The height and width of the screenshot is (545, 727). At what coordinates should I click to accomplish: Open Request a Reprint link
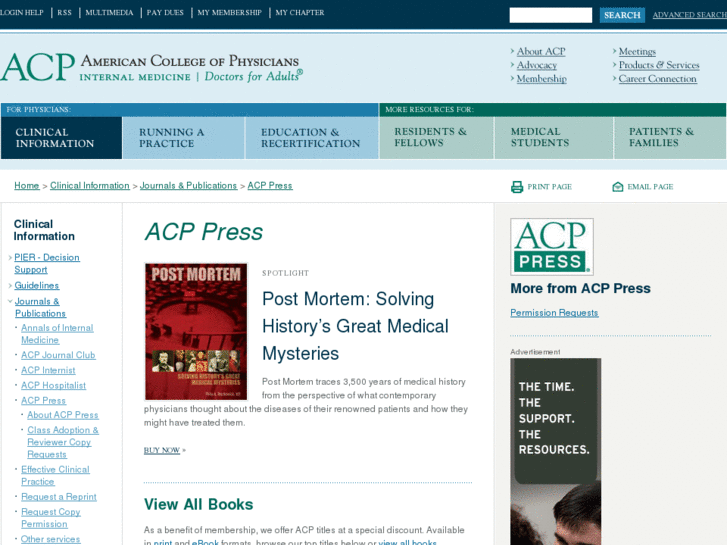click(x=58, y=497)
